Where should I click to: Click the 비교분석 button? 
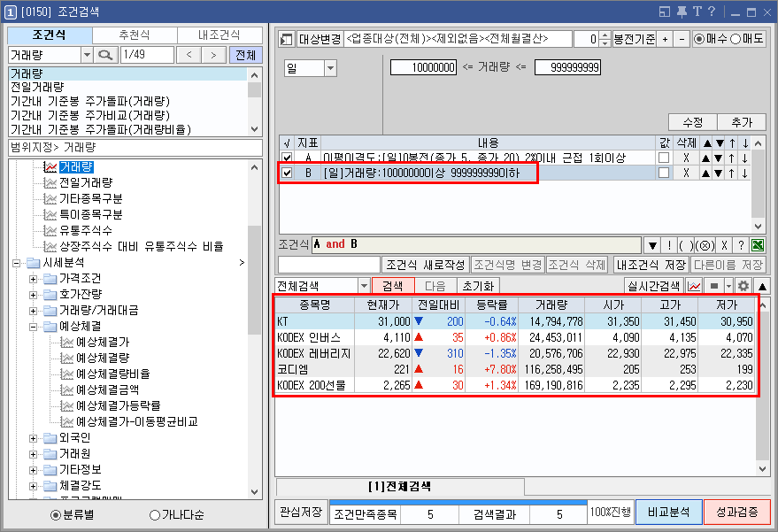click(x=669, y=512)
